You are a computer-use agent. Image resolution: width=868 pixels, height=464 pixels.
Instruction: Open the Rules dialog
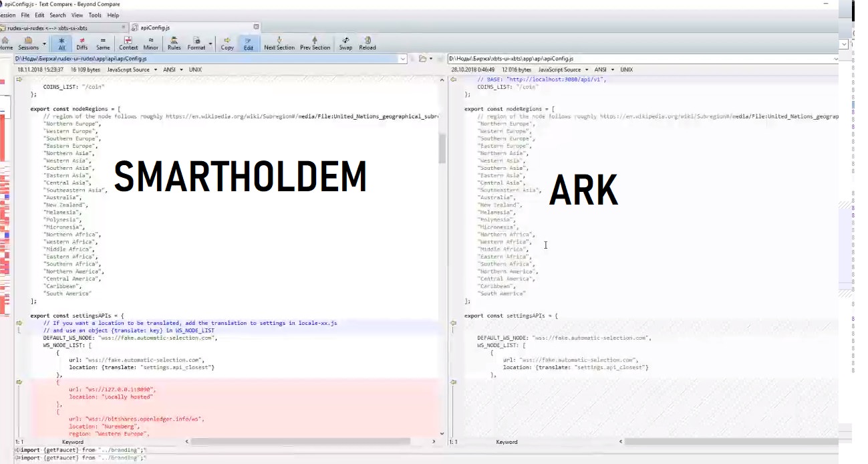(x=174, y=43)
